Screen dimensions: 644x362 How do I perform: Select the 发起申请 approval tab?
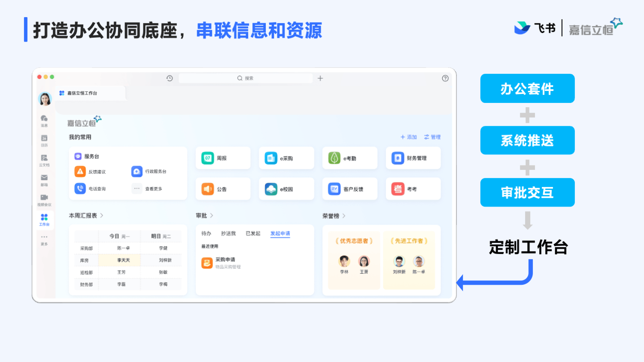point(280,234)
